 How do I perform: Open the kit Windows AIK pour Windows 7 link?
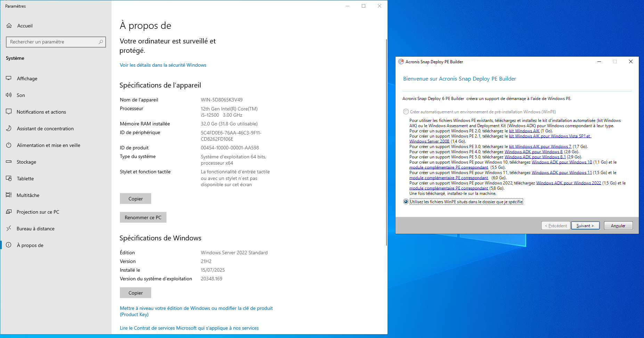tap(540, 147)
